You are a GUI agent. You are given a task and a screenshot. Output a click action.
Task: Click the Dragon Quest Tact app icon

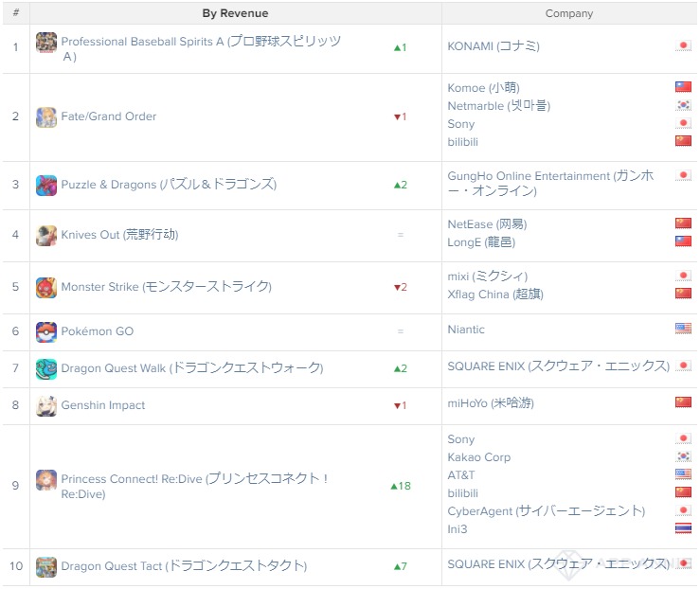pos(46,567)
